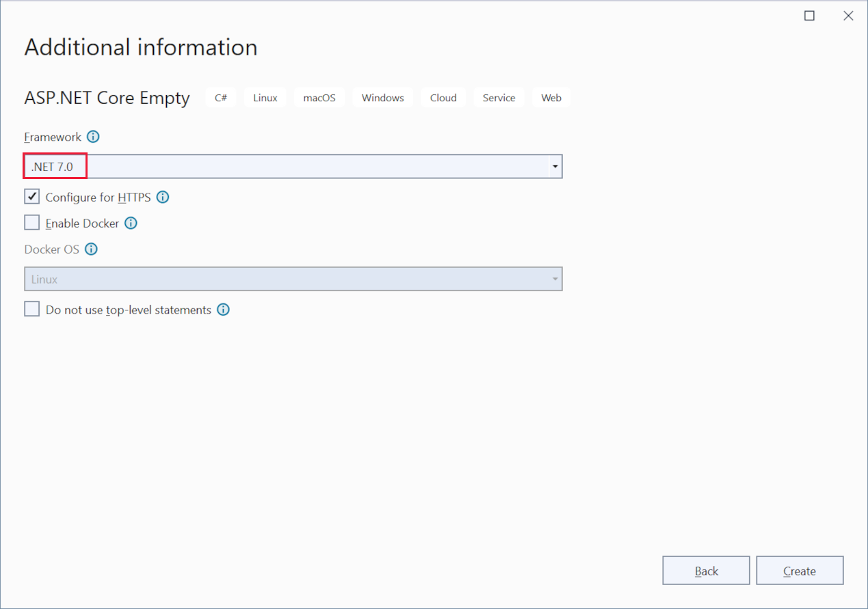
Task: Uncheck the Configure for HTTPS checkbox
Action: tap(32, 197)
